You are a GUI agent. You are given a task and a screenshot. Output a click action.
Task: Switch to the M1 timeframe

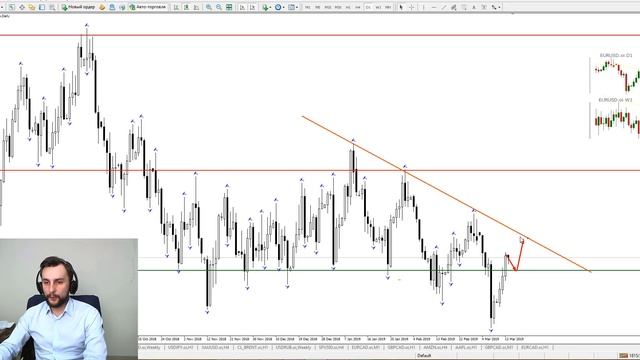pyautogui.click(x=307, y=7)
